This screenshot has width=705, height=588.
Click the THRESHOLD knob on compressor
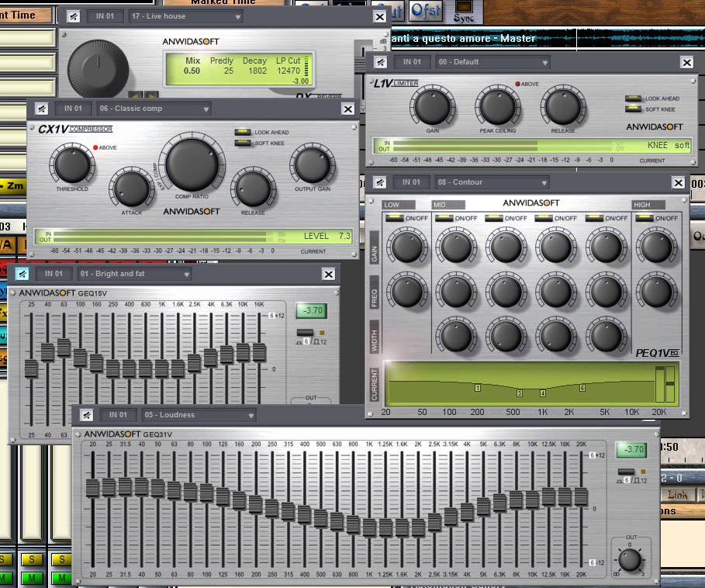pos(72,165)
